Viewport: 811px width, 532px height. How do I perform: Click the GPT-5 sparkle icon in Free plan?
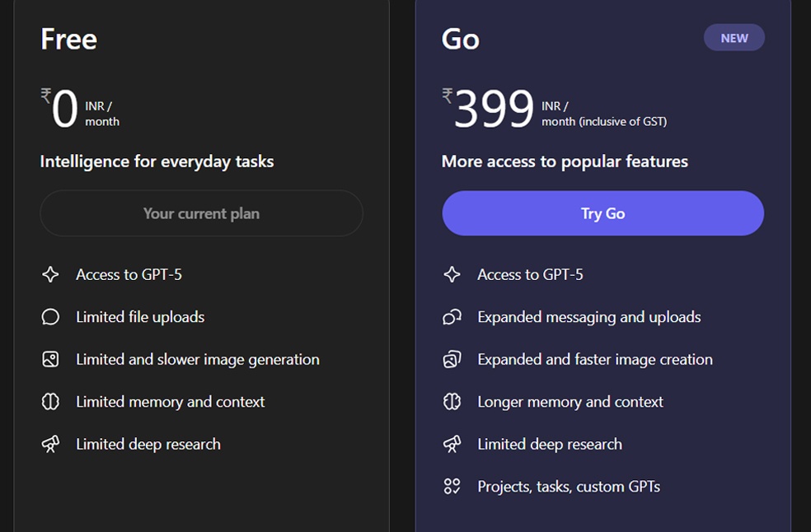(49, 274)
